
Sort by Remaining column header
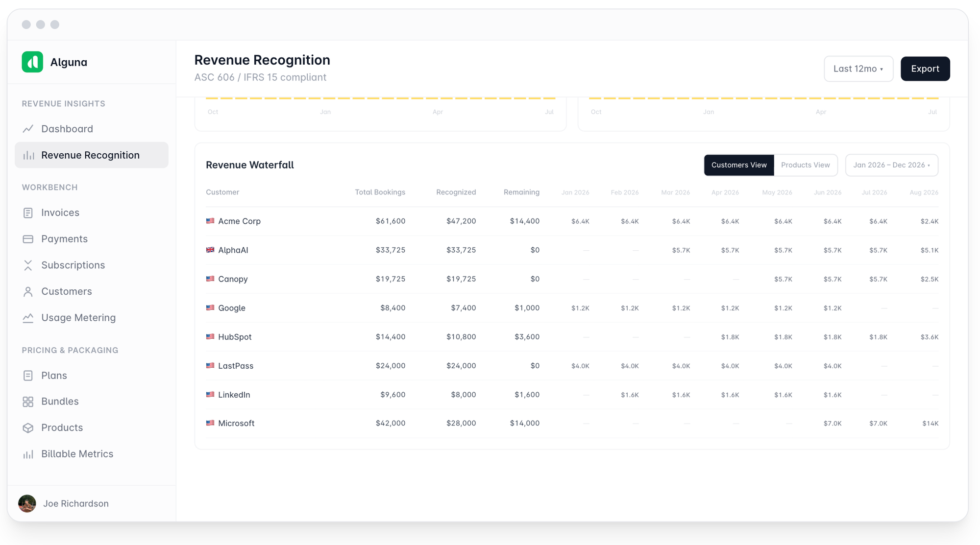click(521, 192)
